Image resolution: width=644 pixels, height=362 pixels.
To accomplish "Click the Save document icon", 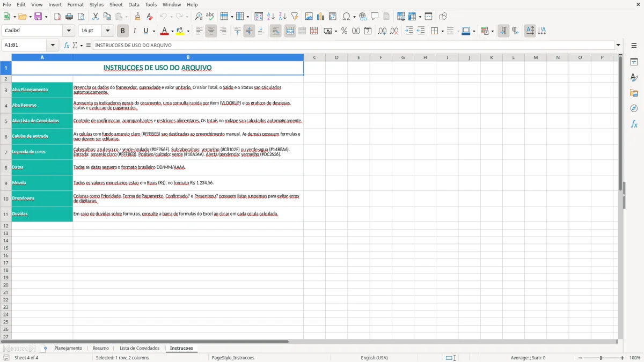I will click(38, 17).
